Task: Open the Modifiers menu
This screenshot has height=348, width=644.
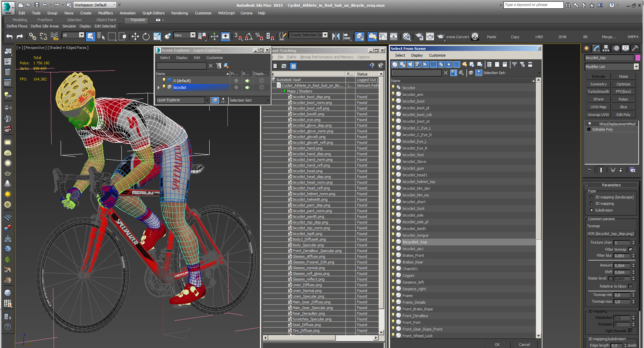Action: (x=105, y=13)
